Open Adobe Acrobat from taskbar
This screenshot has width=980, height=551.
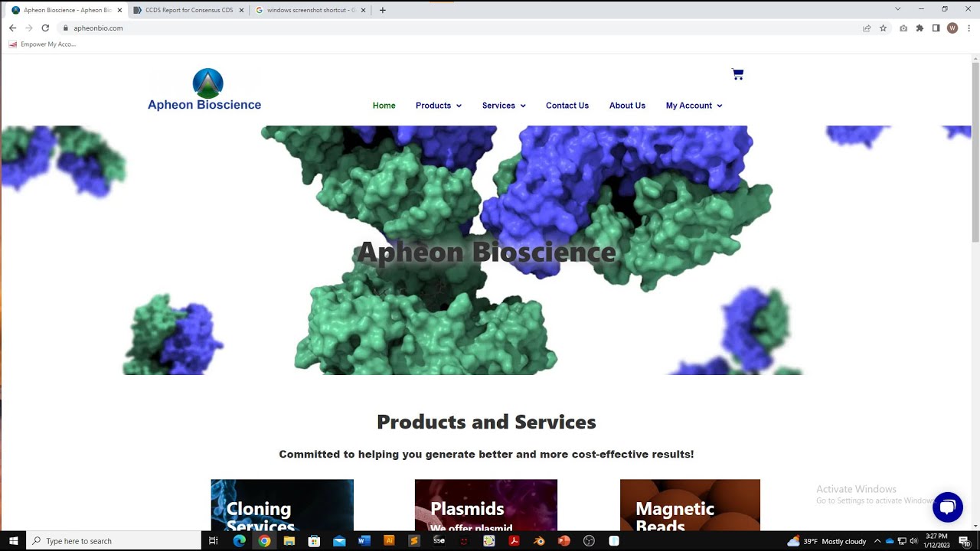pyautogui.click(x=514, y=541)
